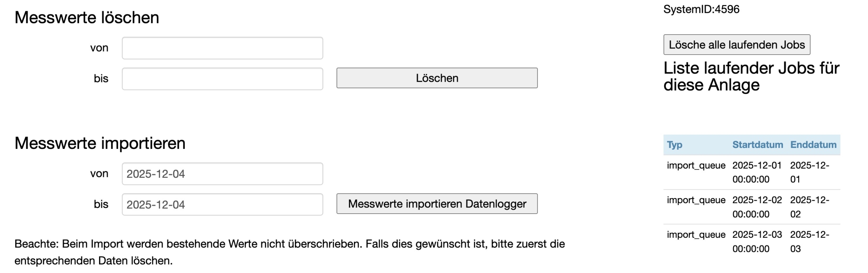Click the "von" label in Messwerte löschen
This screenshot has height=273, width=868.
[99, 48]
